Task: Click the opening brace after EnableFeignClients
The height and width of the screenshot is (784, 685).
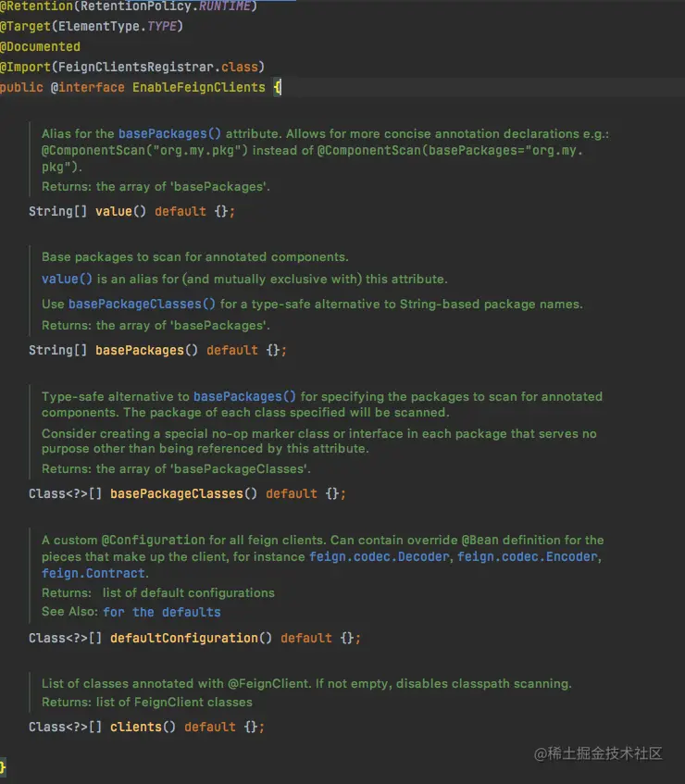Action: [x=278, y=88]
